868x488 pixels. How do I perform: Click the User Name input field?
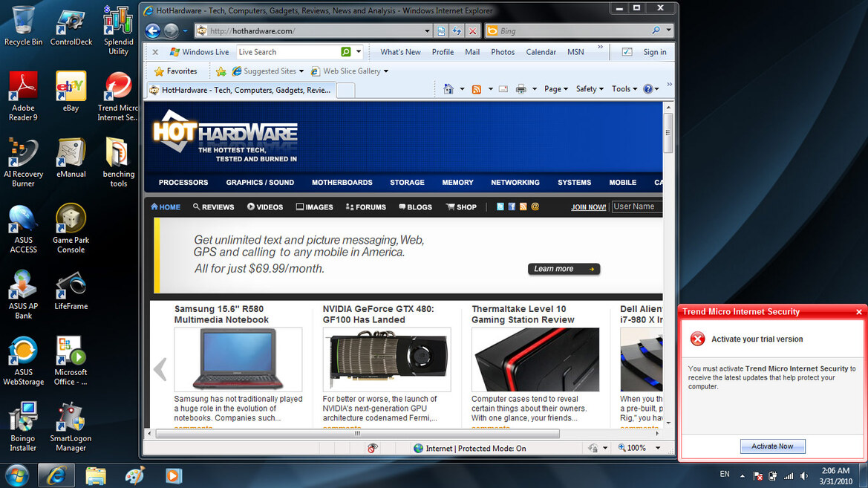tap(636, 206)
